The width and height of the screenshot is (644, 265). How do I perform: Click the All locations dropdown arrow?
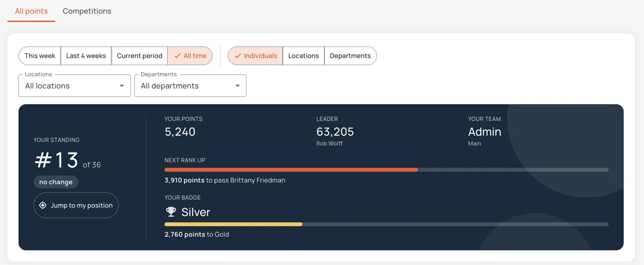(122, 86)
